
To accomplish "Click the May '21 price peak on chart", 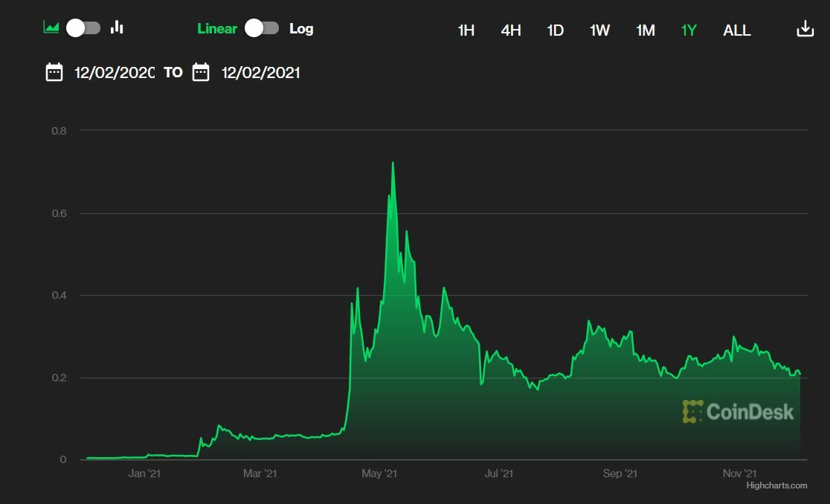I will tap(393, 162).
